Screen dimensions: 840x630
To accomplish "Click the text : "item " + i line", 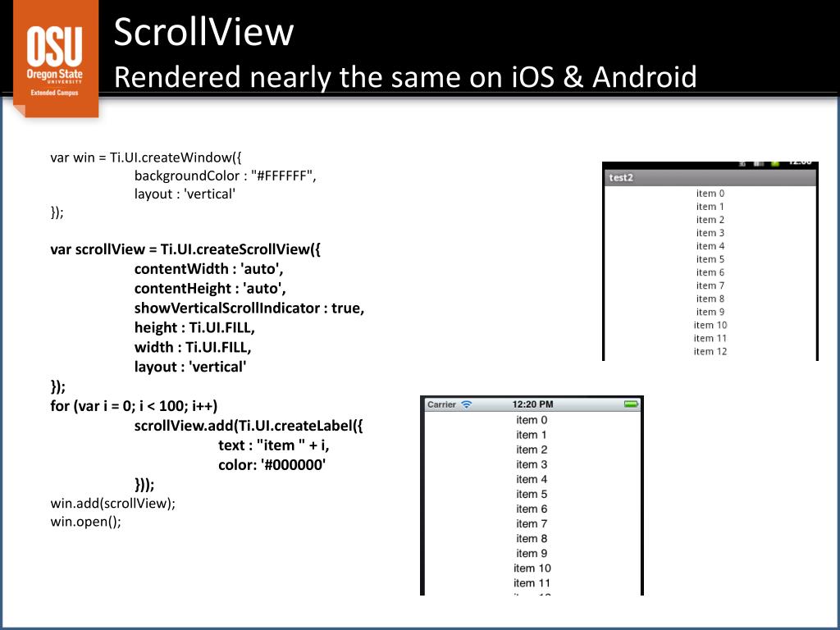I will [274, 445].
